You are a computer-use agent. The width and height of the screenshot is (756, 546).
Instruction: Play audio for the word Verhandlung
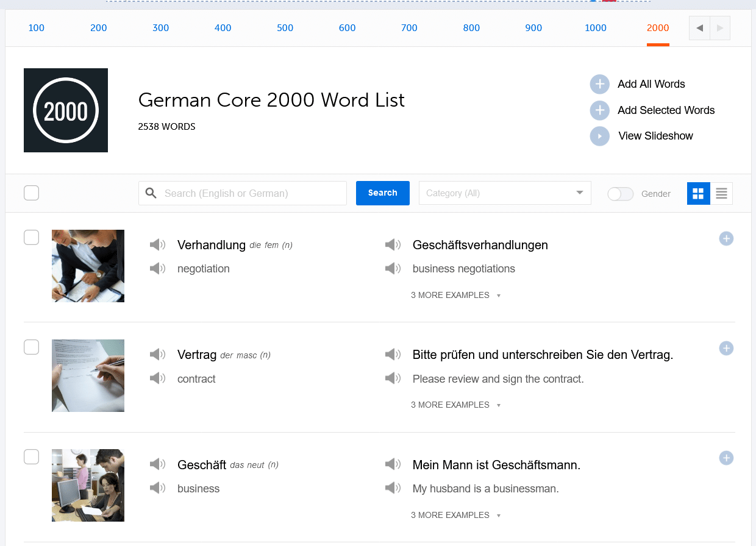click(157, 244)
